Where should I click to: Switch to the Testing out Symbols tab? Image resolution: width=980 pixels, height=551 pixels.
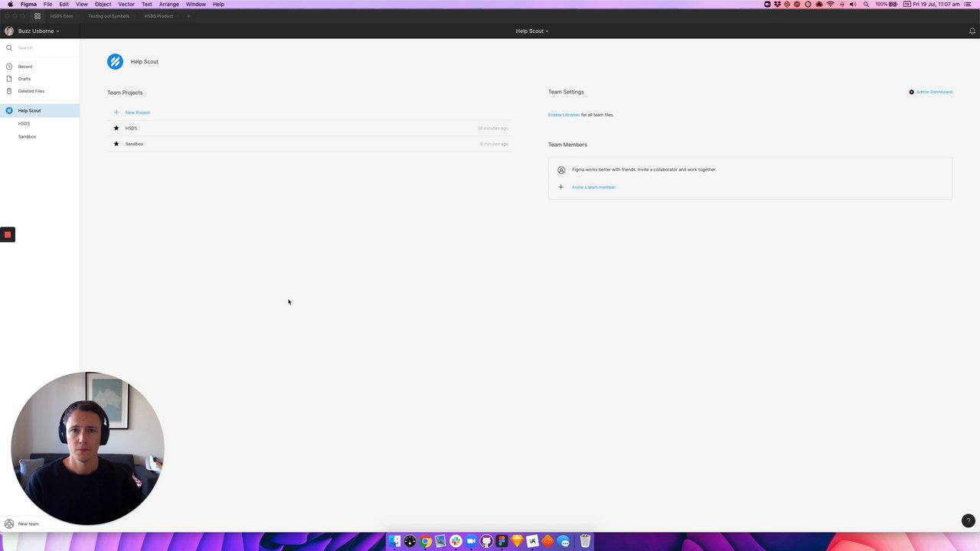[109, 16]
